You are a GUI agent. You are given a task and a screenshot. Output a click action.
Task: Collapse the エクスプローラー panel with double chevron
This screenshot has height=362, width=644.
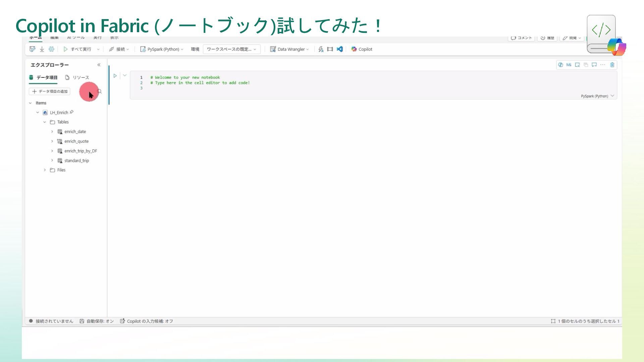coord(99,65)
